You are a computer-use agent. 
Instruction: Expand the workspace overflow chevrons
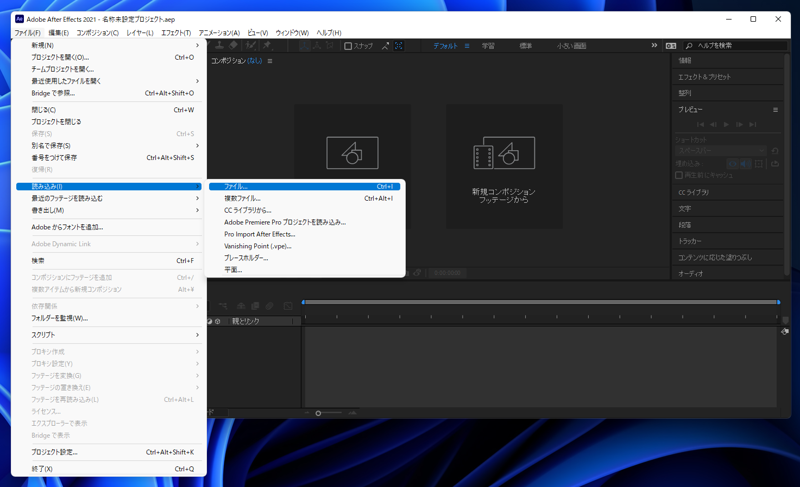[x=654, y=46]
